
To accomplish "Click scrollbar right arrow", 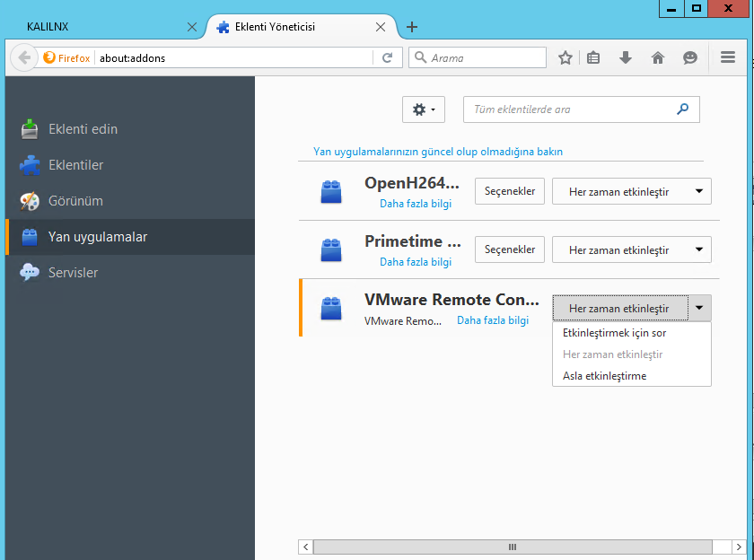I will click(x=739, y=547).
